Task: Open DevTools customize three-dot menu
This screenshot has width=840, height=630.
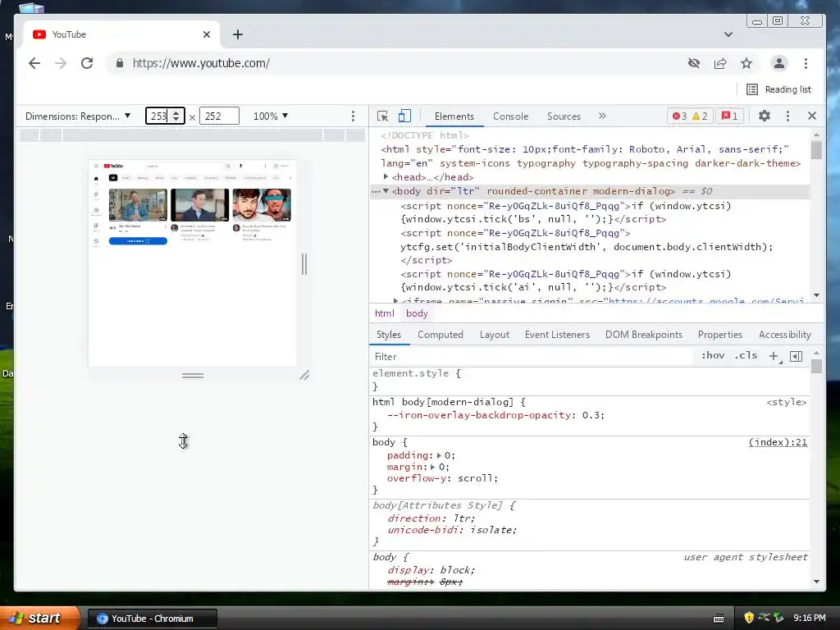Action: tap(787, 116)
